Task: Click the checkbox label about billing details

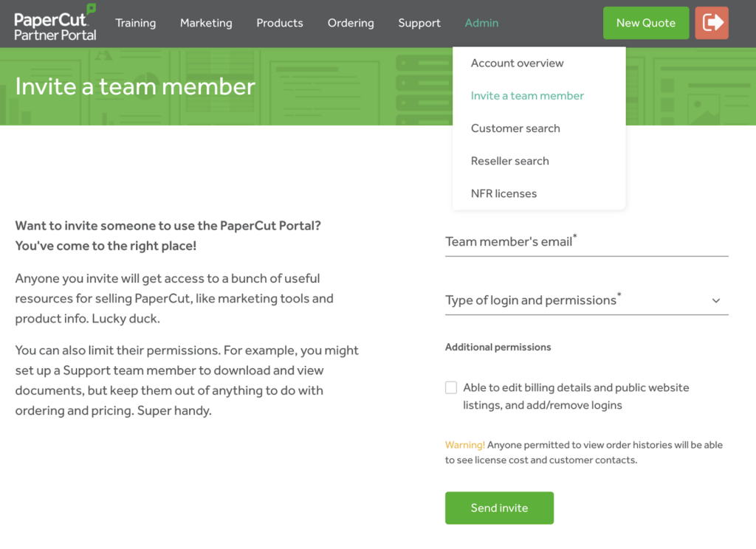Action: [x=576, y=396]
